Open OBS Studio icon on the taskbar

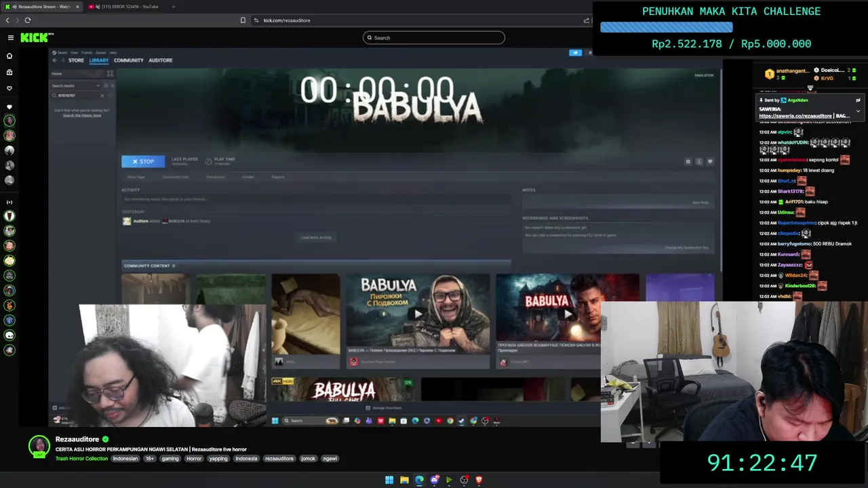click(x=465, y=480)
